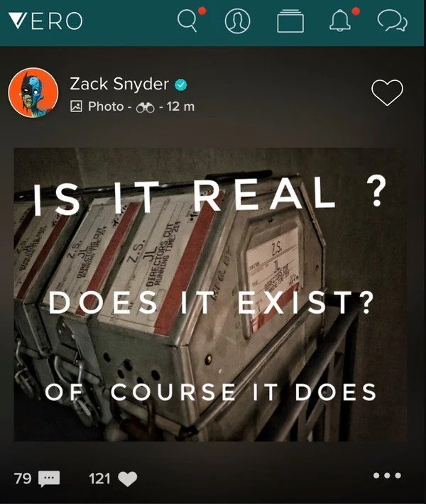Open the collections stack icon
Screen dimensions: 426x504
(290, 21)
